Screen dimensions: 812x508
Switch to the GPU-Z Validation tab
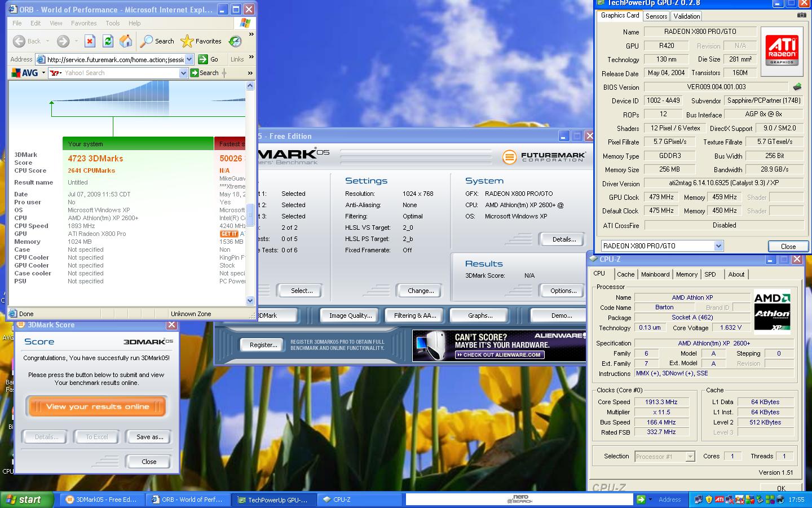coord(686,16)
